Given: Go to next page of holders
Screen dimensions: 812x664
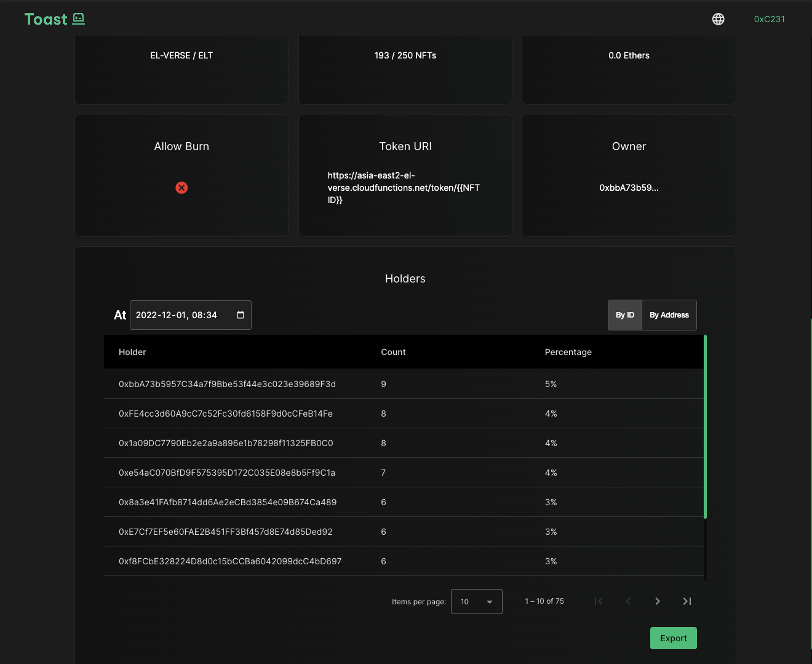Looking at the screenshot, I should pyautogui.click(x=658, y=601).
